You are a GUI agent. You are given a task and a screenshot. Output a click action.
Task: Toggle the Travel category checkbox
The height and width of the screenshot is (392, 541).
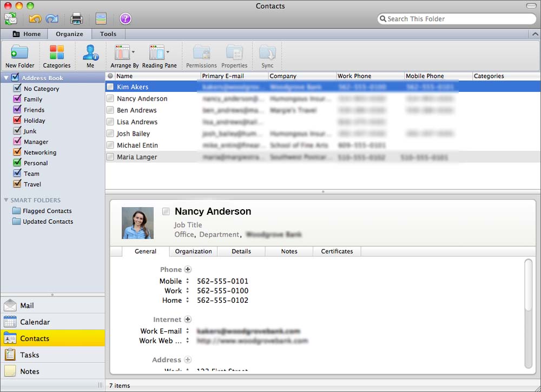[x=17, y=184]
